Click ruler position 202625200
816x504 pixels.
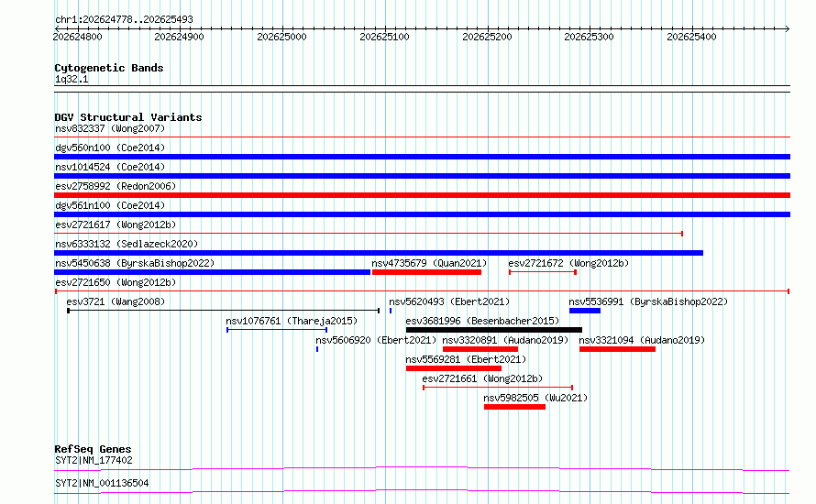coord(487,37)
